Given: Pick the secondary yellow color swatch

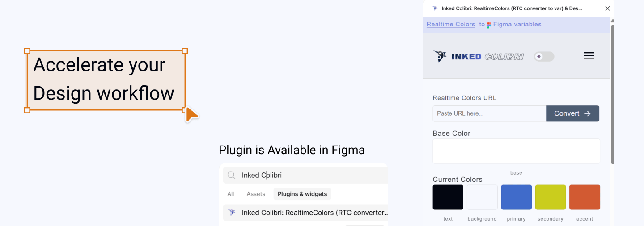Looking at the screenshot, I should 551,197.
